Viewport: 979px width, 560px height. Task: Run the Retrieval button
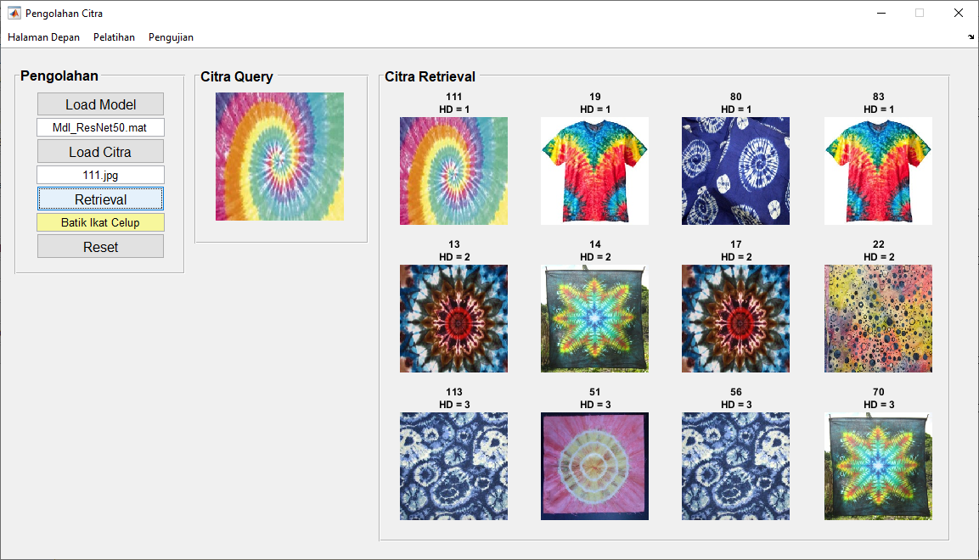coord(100,199)
